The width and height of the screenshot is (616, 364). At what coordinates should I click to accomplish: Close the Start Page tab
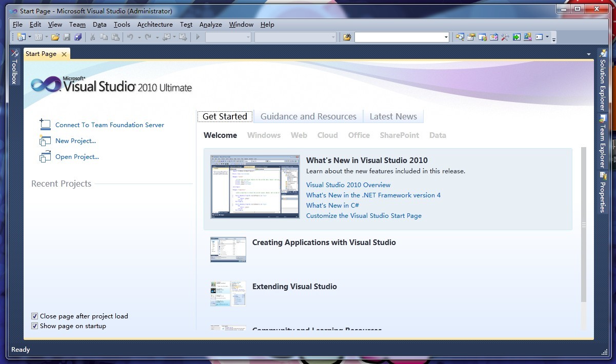(64, 54)
